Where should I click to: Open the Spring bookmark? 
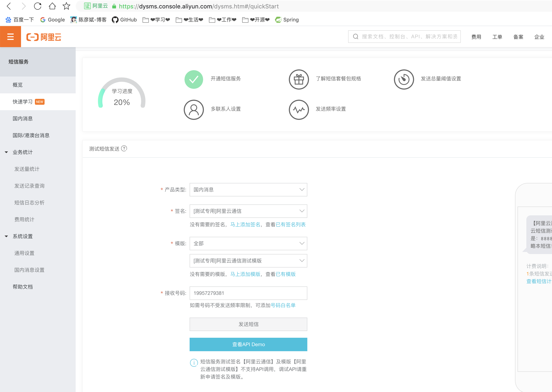(287, 20)
